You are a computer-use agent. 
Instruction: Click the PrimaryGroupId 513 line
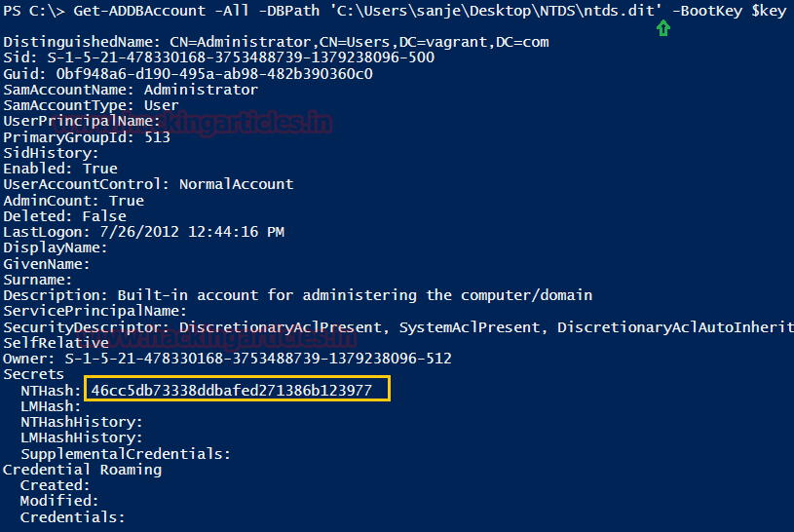click(87, 137)
